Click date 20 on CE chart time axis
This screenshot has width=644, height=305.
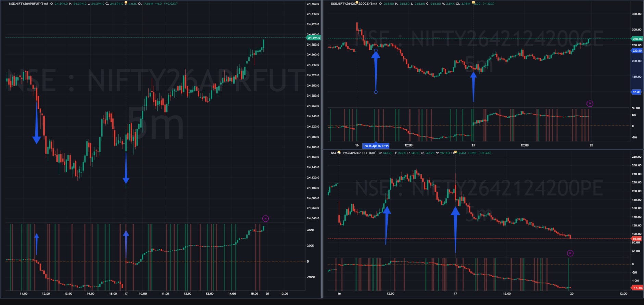point(591,145)
